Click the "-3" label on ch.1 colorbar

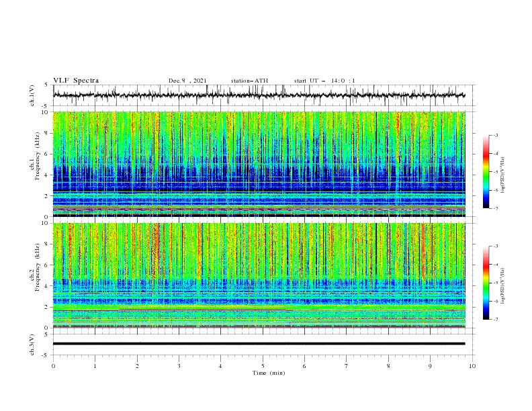pyautogui.click(x=495, y=135)
